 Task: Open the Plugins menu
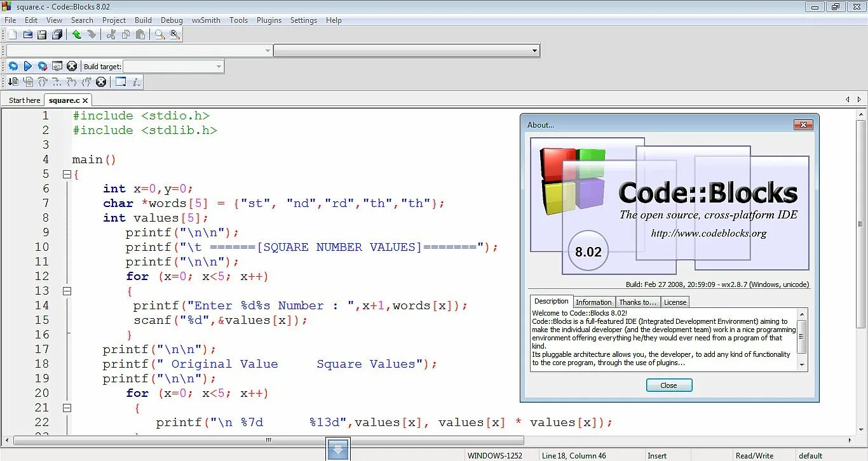(269, 20)
